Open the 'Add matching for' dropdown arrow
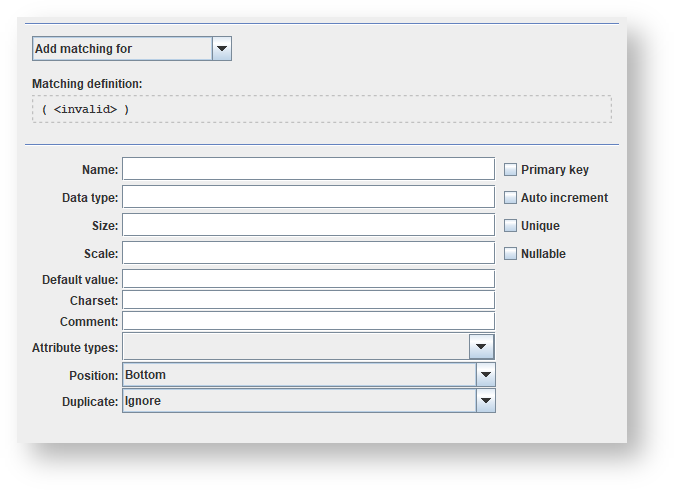 [x=222, y=49]
